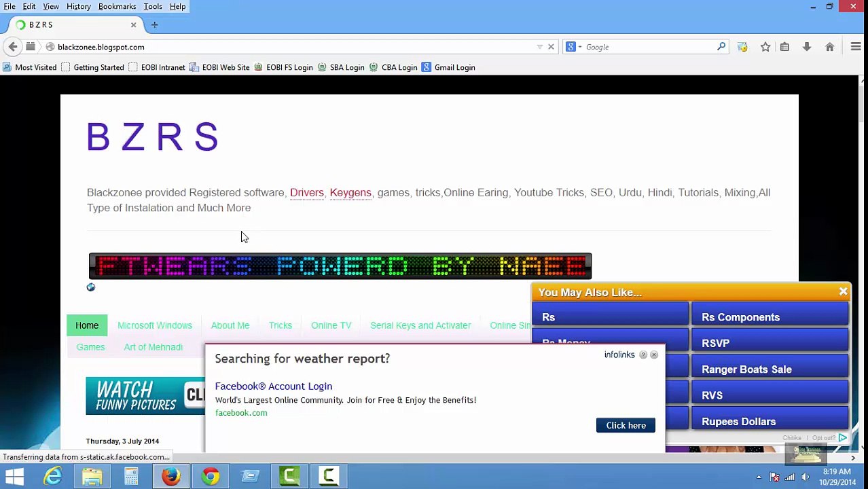Open the Help menu
Screen dimensions: 868x489
pyautogui.click(x=177, y=6)
